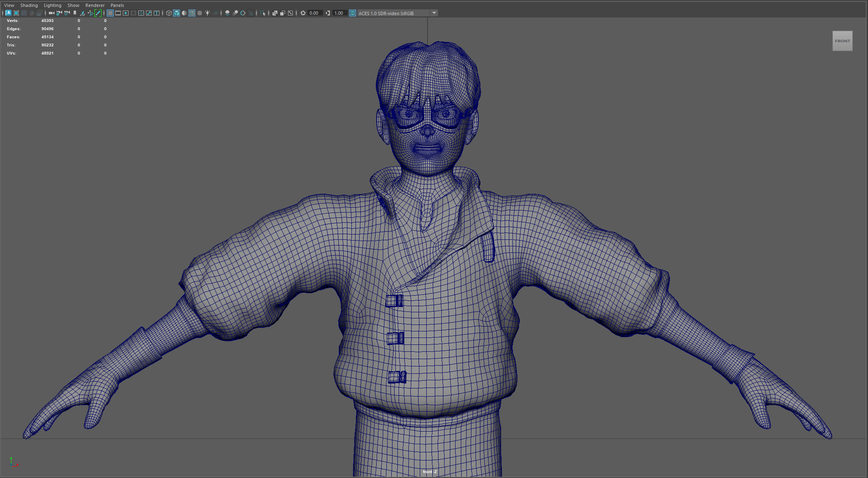Enable the Grease Pencil tool icon

(98, 13)
